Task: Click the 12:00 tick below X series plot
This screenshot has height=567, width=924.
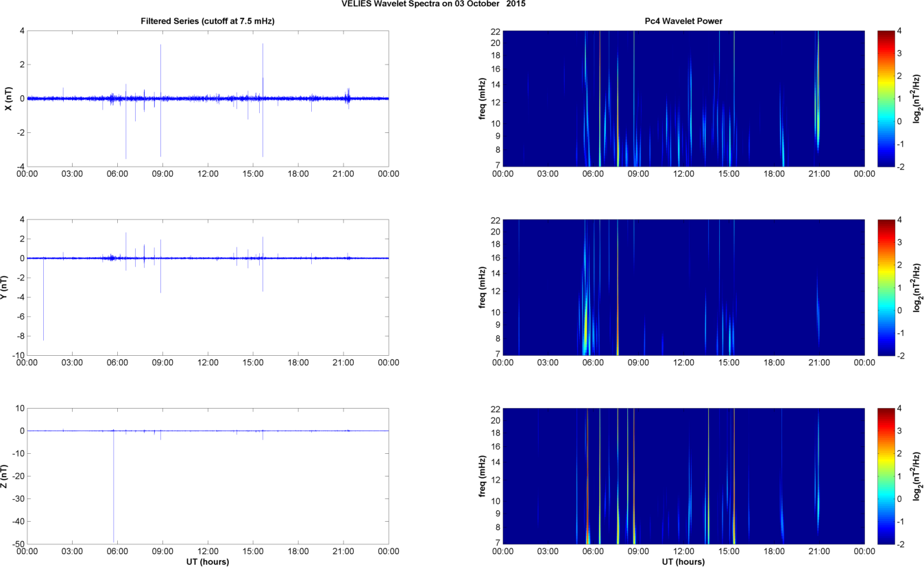Action: coord(208,174)
